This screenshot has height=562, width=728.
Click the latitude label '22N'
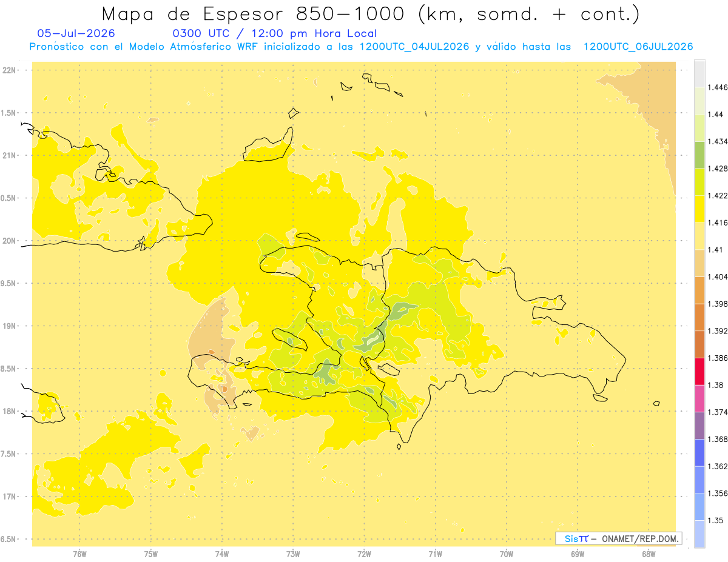click(9, 70)
